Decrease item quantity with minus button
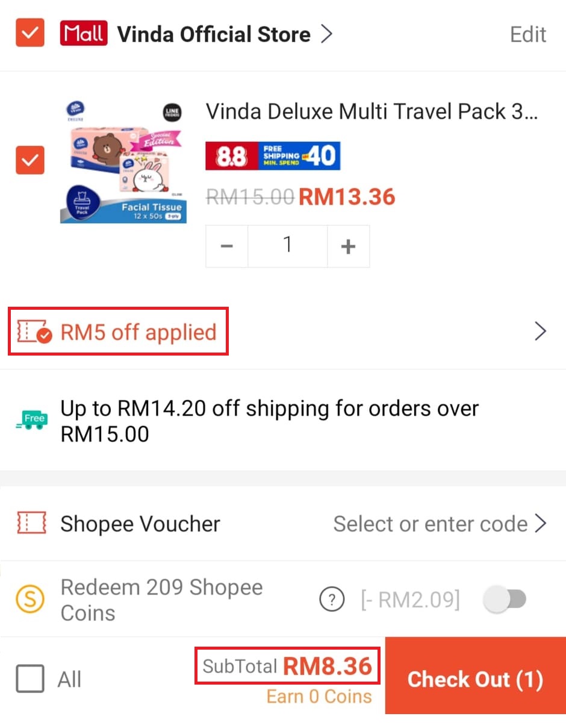This screenshot has height=728, width=566. pos(227,246)
